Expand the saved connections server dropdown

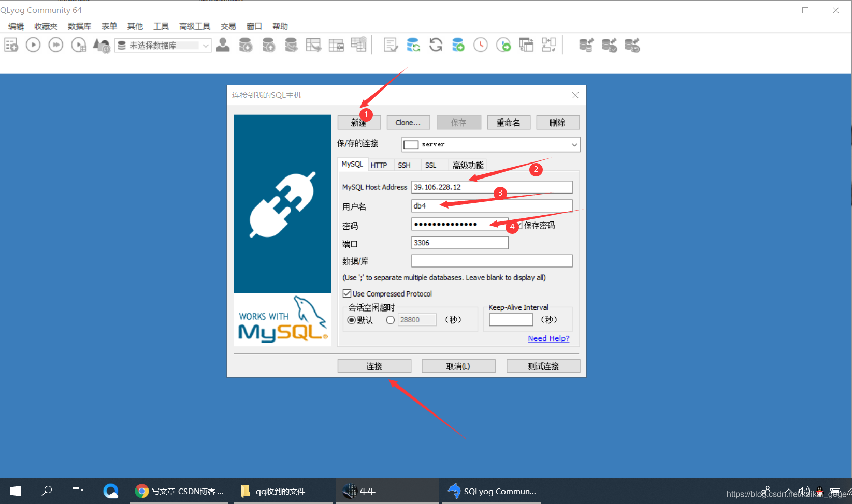click(574, 144)
